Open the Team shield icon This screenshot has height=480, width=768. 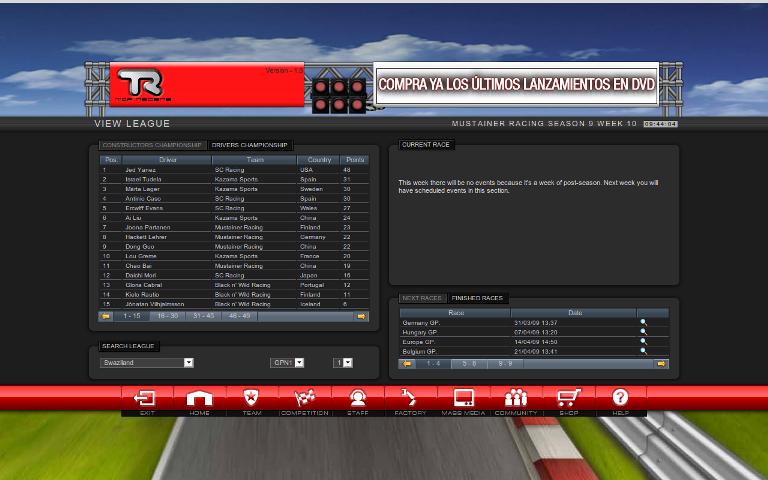tap(251, 398)
